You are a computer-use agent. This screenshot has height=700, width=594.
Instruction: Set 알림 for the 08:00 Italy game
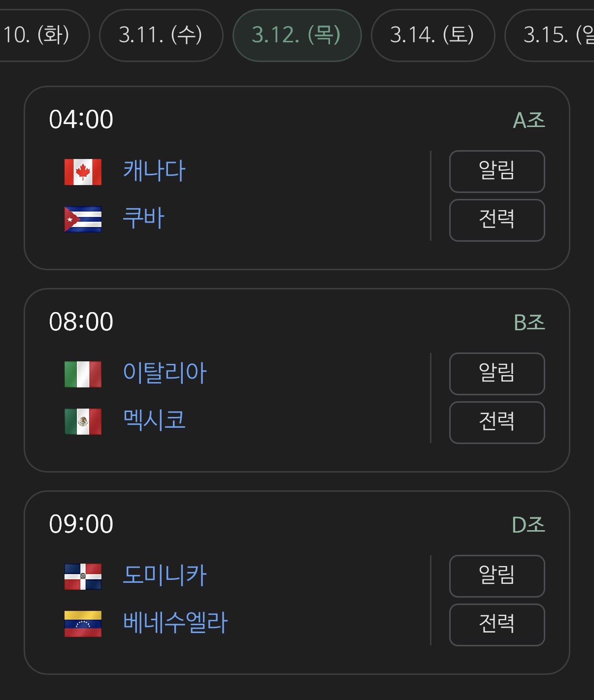[x=497, y=374]
